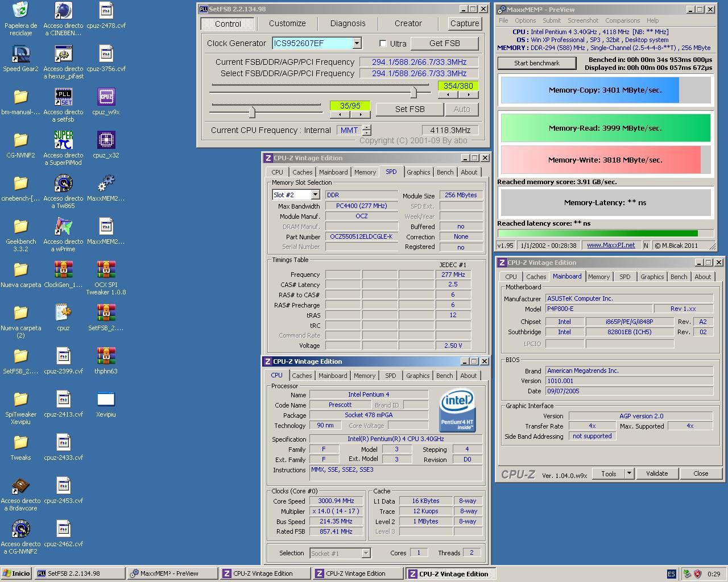Click the Inicio start button
The image size is (728, 582).
coord(16,573)
